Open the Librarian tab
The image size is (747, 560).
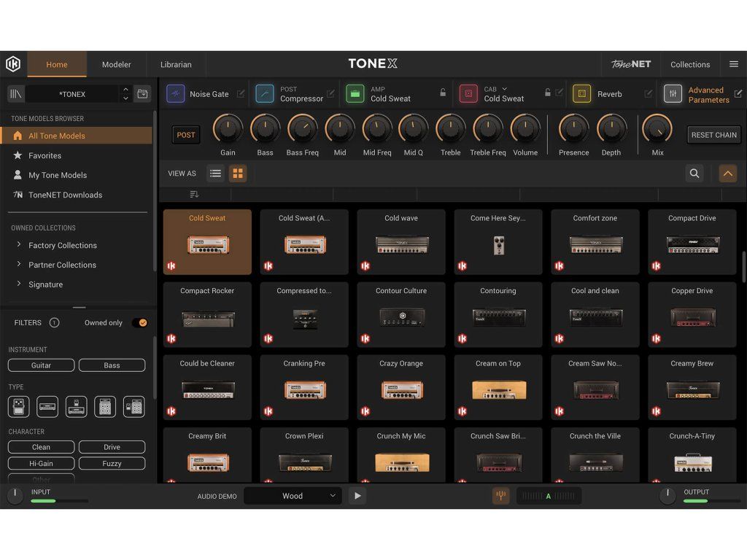176,64
